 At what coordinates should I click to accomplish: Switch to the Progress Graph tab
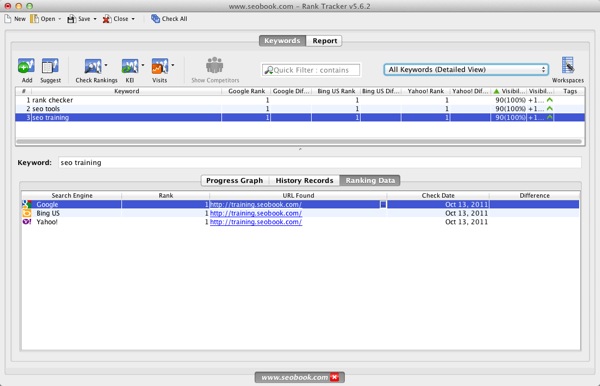point(235,181)
